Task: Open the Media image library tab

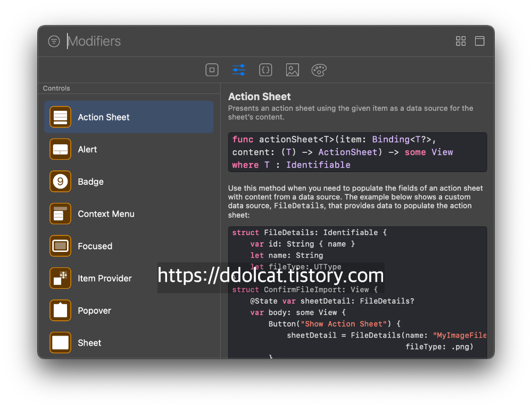Action: click(x=292, y=70)
